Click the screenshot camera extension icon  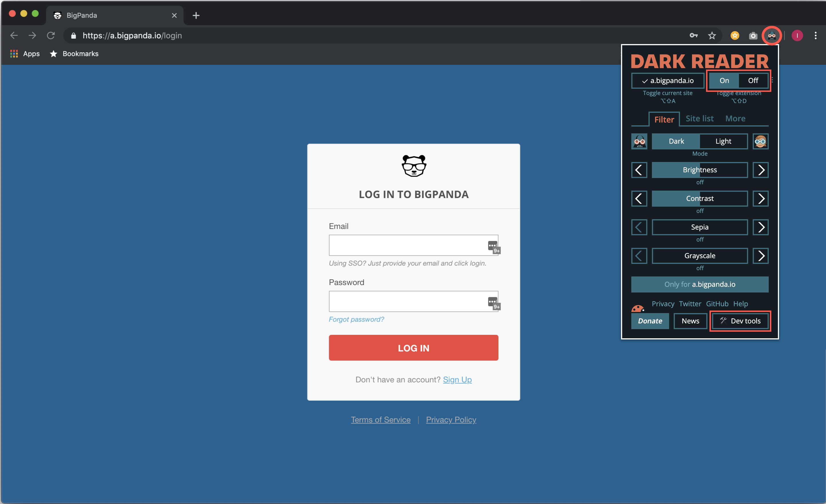753,35
